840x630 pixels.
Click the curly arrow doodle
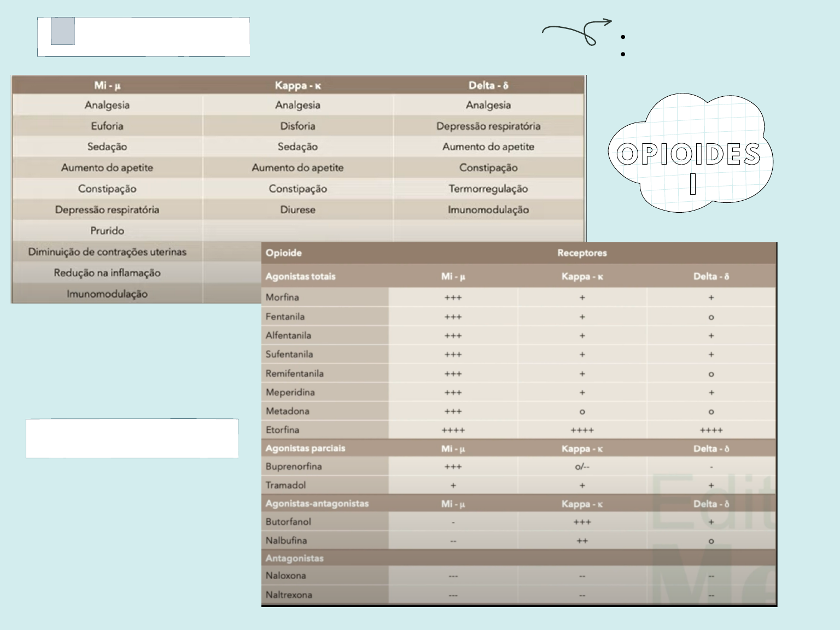pos(577,32)
